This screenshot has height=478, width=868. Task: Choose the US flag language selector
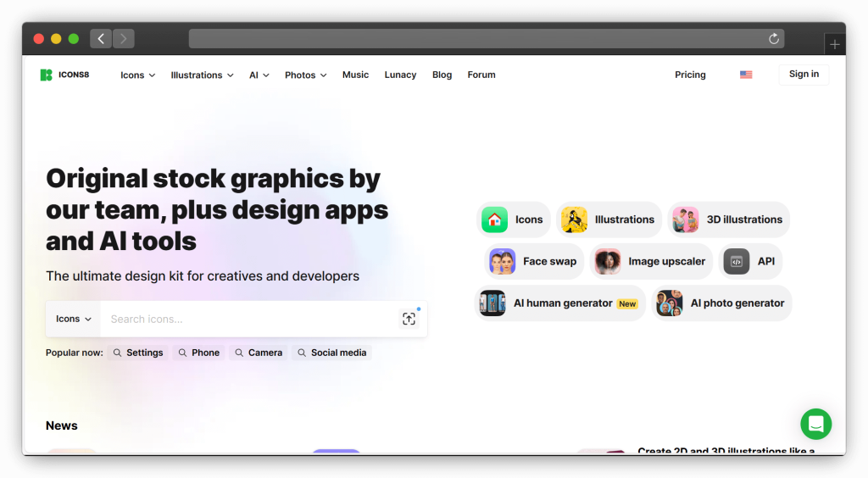[746, 75]
